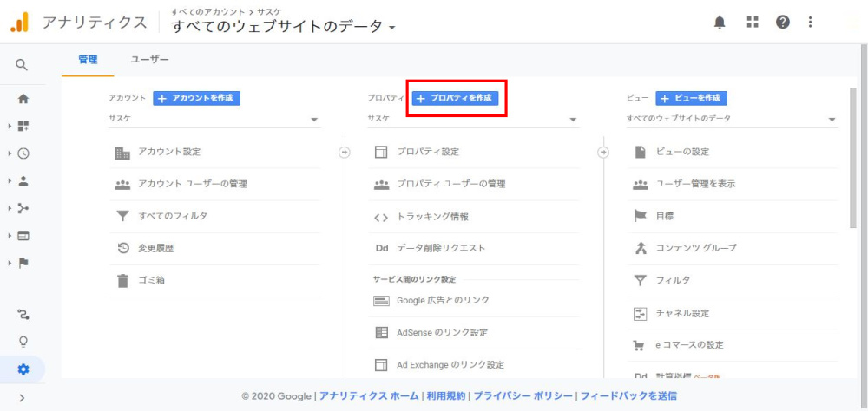868x411 pixels.
Task: Open the account selector dropdown サスケ
Action: [214, 120]
